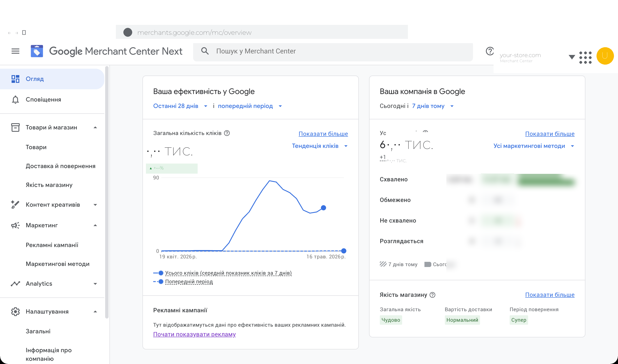Open the Останні 28 днів period dropdown
Screen dimensions: 618x364
click(180, 106)
